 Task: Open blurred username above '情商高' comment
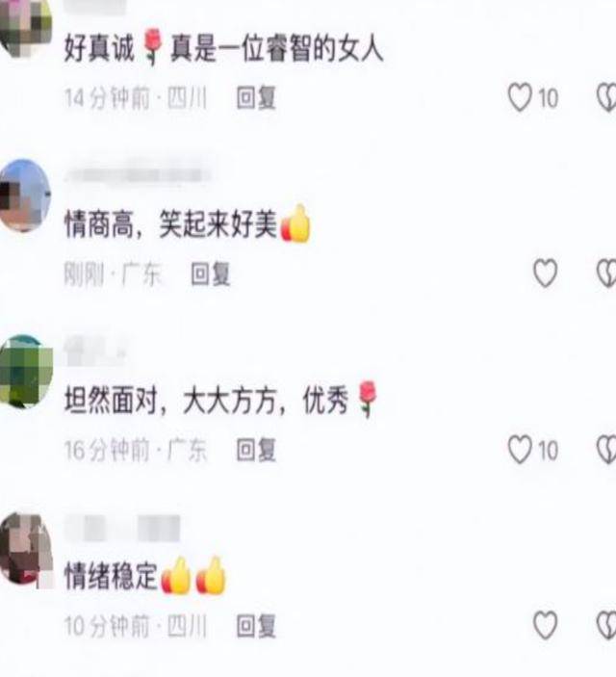click(x=136, y=175)
